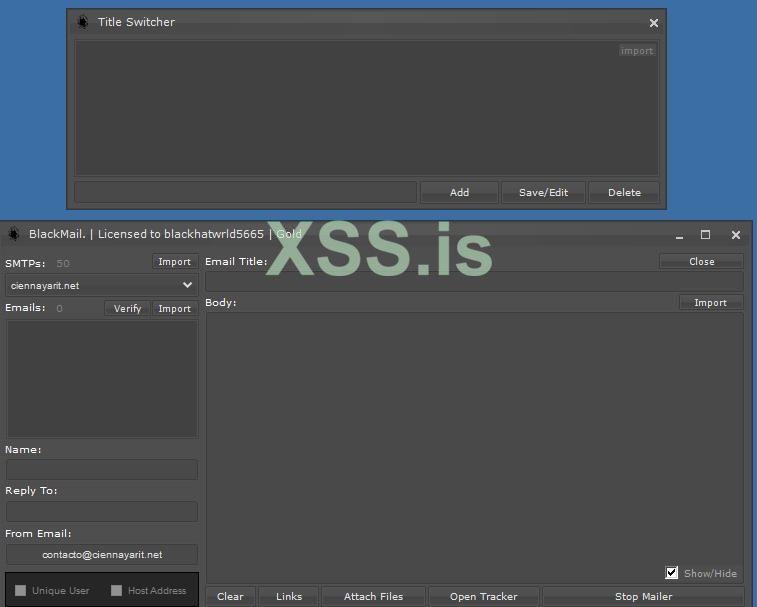The width and height of the screenshot is (757, 607).
Task: Click Import next to Emails Verify
Action: tap(174, 309)
